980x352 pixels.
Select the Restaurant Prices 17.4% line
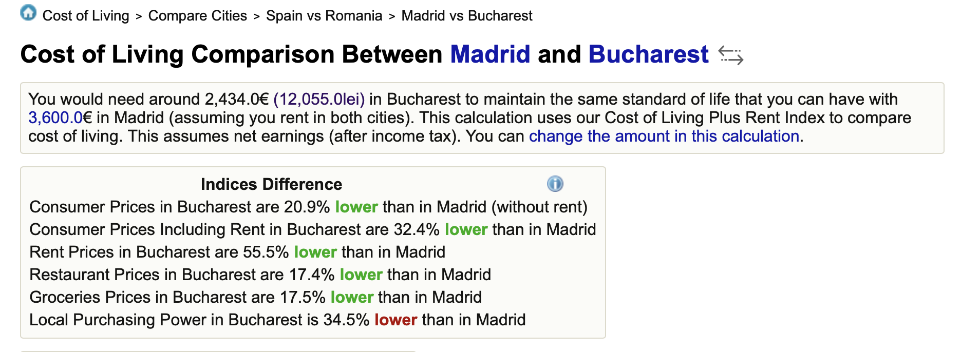click(x=260, y=275)
